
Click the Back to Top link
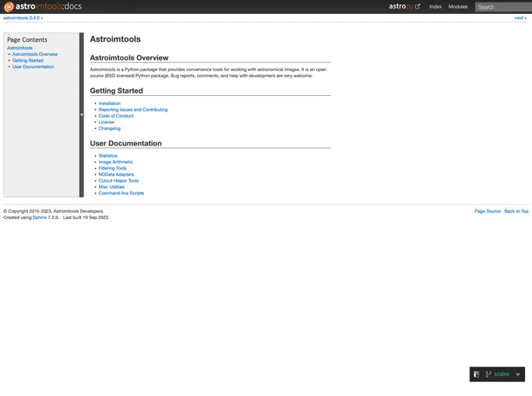coord(516,211)
